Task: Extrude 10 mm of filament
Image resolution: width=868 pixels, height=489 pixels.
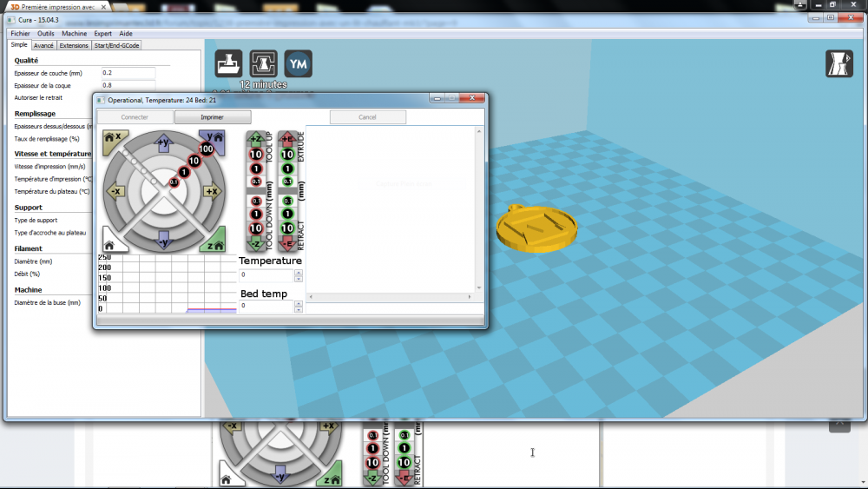Action: click(287, 155)
